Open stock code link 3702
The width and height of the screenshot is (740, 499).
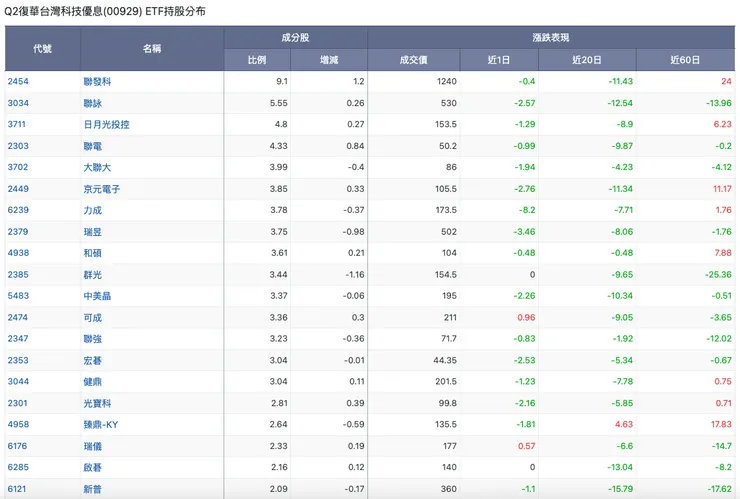click(x=18, y=167)
